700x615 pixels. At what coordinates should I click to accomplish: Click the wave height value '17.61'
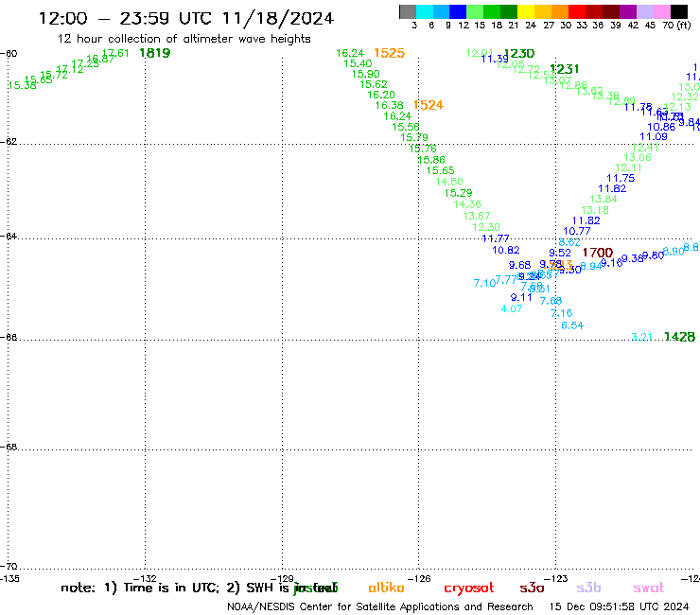pyautogui.click(x=115, y=53)
